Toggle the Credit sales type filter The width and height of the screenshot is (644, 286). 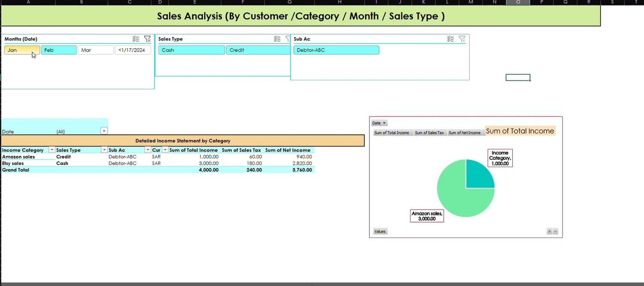point(258,50)
